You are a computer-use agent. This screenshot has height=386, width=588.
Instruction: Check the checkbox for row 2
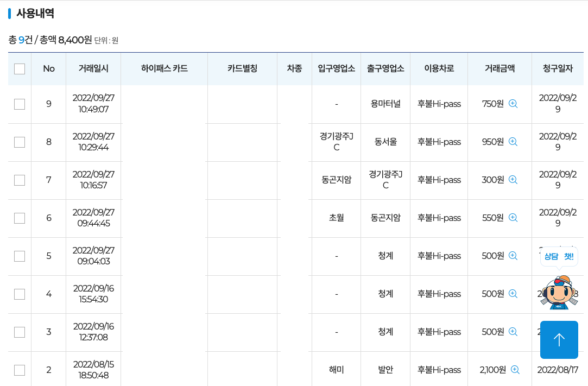pyautogui.click(x=20, y=370)
